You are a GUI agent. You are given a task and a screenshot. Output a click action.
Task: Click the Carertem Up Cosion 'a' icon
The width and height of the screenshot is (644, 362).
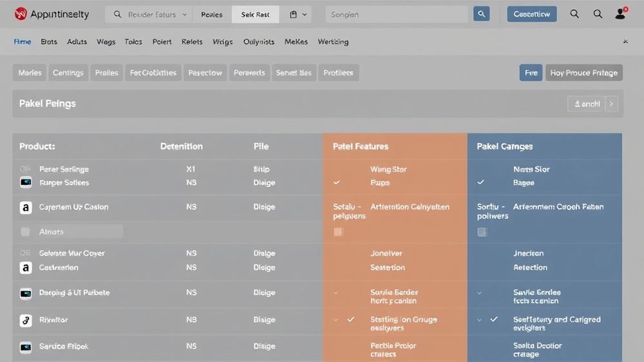coord(26,207)
